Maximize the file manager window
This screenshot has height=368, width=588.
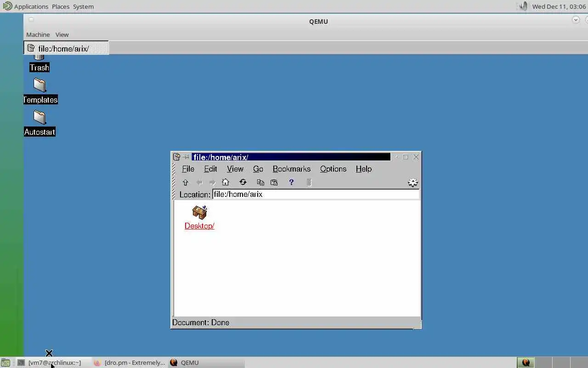coord(406,157)
